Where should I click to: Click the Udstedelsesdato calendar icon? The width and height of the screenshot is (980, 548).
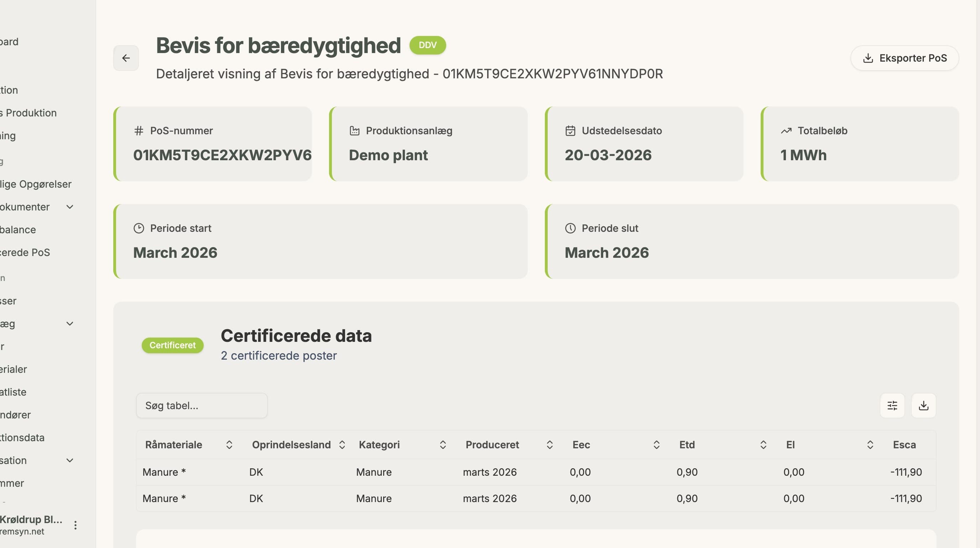pos(570,131)
